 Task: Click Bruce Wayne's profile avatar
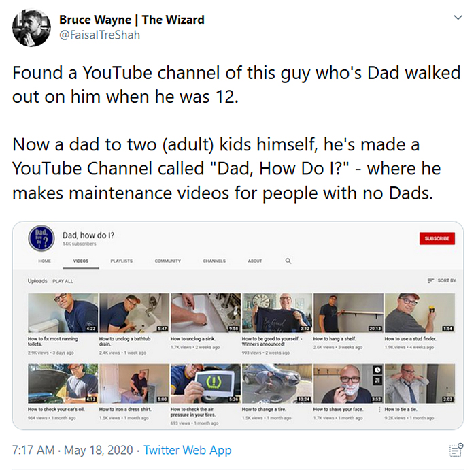click(31, 28)
